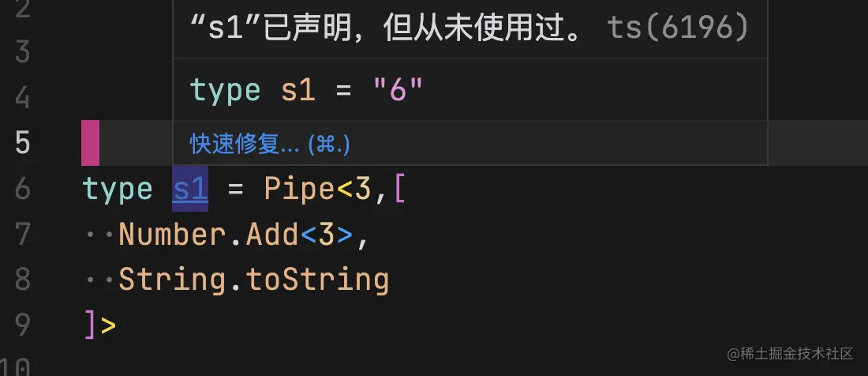Click line number 5 in gutter
This screenshot has width=868, height=376.
coord(22,143)
